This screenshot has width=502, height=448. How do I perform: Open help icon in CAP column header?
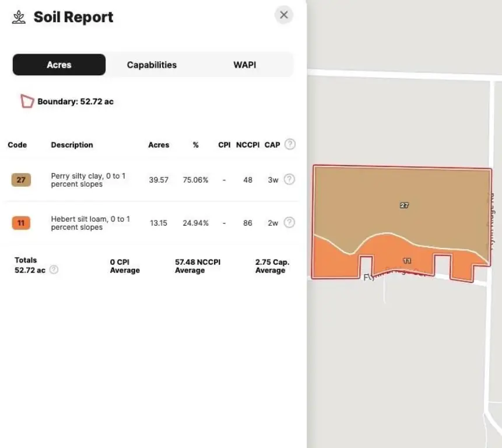[x=289, y=145]
